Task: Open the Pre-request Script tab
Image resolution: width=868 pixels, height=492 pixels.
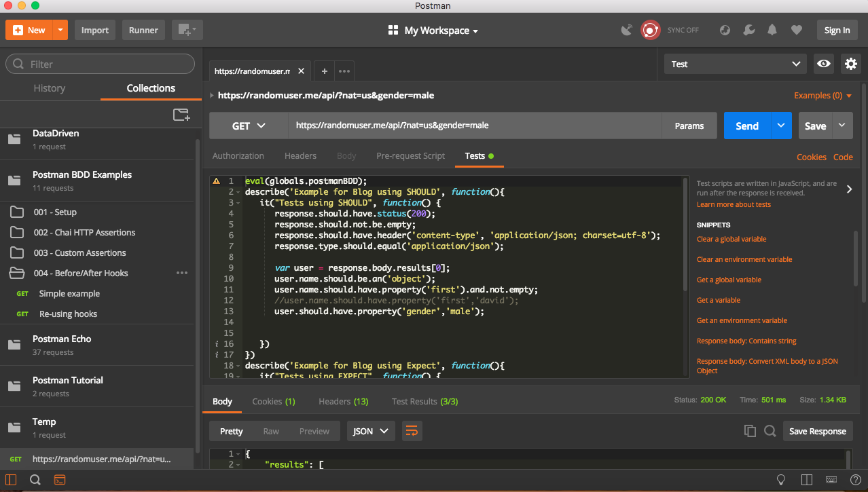Action: [x=411, y=156]
